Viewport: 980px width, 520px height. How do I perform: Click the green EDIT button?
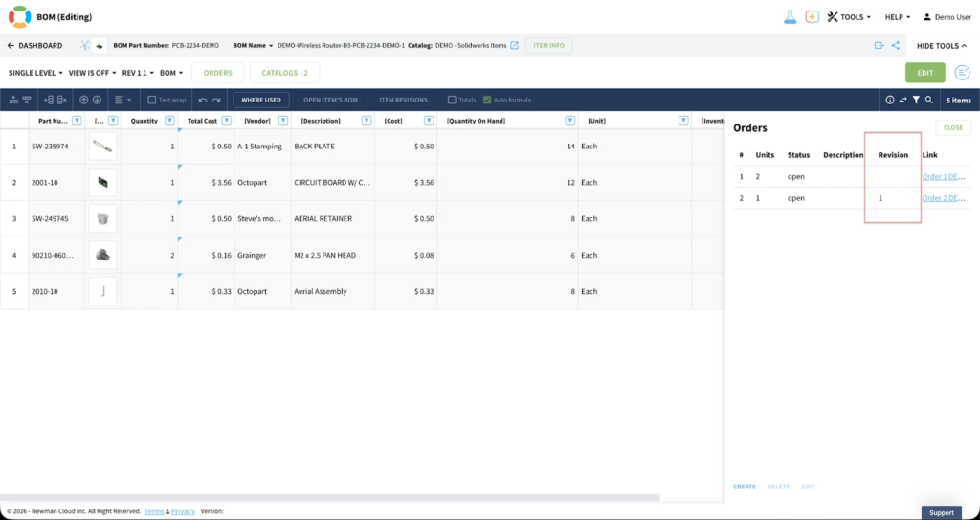click(924, 73)
